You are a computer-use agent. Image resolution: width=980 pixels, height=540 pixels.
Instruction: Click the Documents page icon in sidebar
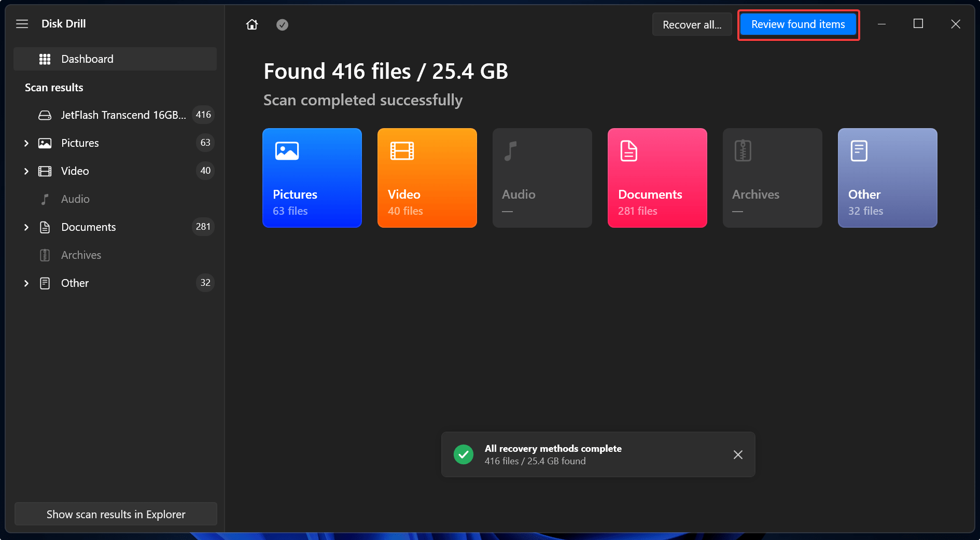click(x=45, y=227)
